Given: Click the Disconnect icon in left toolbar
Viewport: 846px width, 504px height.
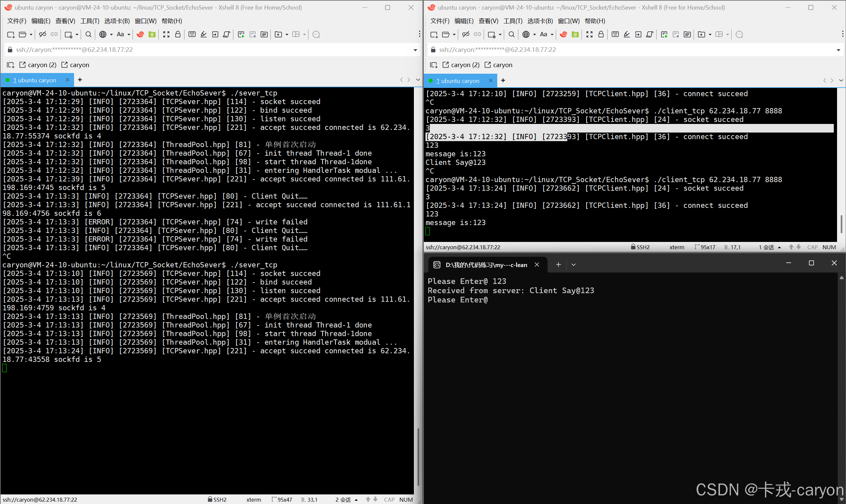Looking at the screenshot, I should pyautogui.click(x=42, y=34).
